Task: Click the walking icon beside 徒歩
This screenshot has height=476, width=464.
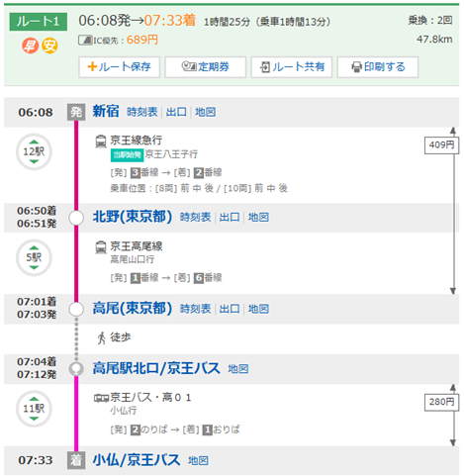Action: 102,338
